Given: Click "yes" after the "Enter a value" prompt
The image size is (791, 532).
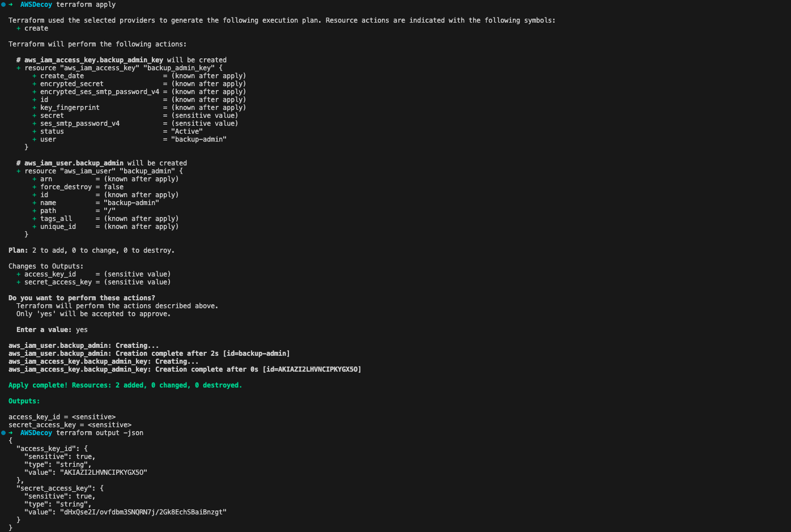Looking at the screenshot, I should point(82,330).
